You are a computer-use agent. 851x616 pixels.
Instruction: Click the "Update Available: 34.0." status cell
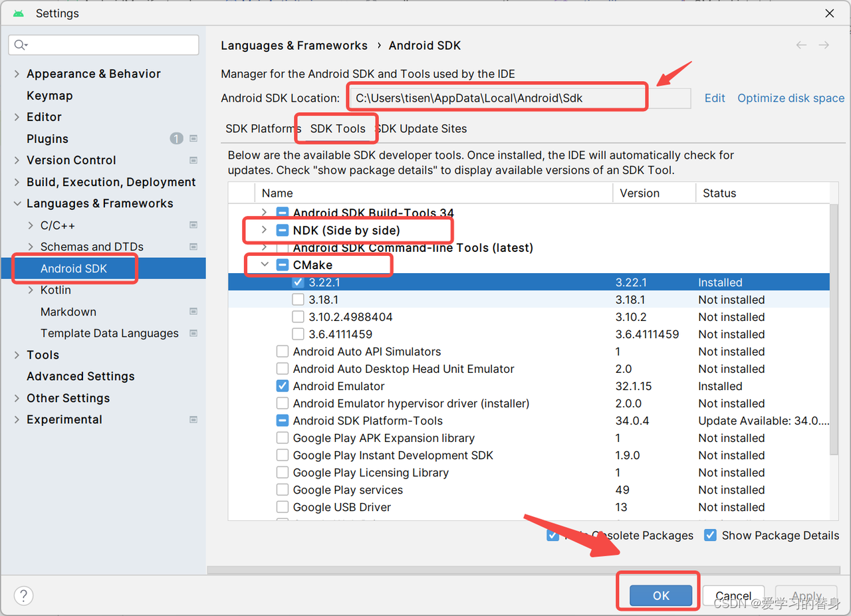pos(763,421)
